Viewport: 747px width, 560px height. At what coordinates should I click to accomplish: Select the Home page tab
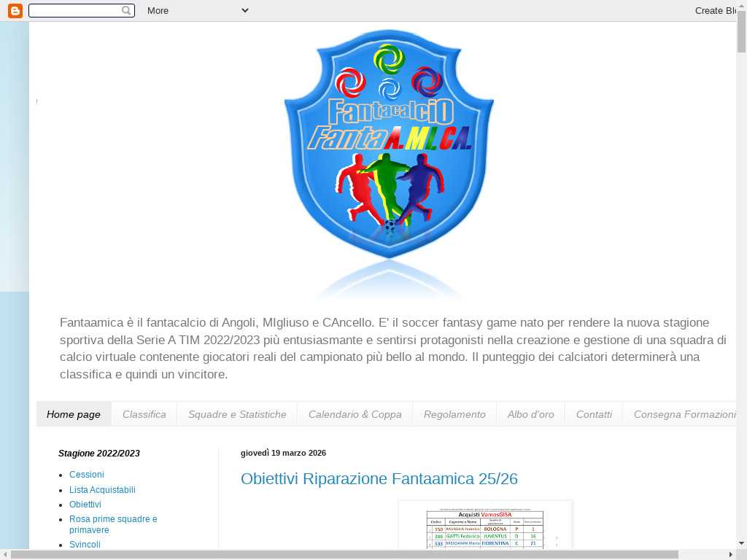74,414
